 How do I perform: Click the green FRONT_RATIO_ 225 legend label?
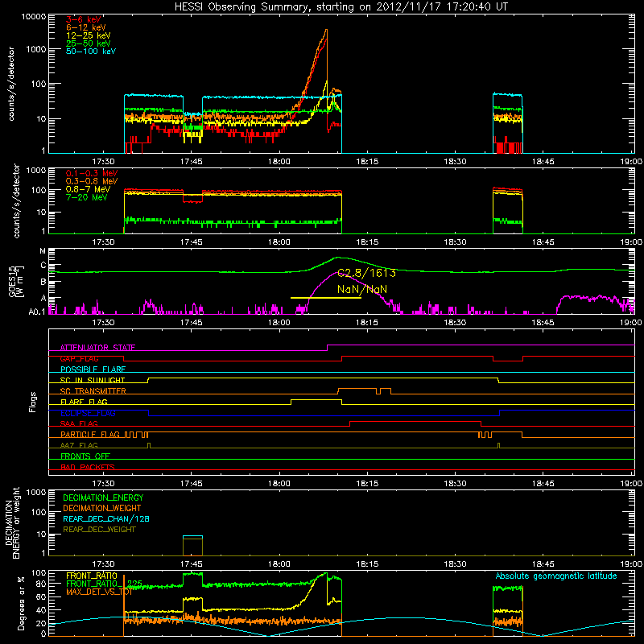coord(104,584)
